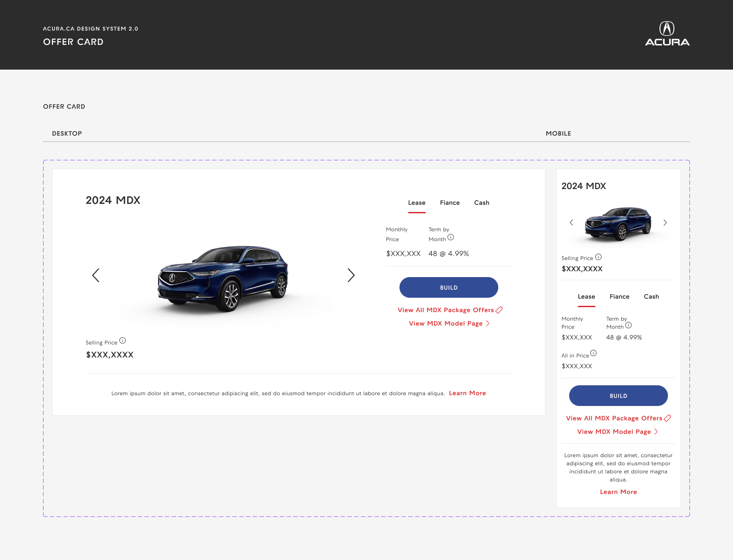Open info icon beside desktop Term by Month

tap(451, 238)
